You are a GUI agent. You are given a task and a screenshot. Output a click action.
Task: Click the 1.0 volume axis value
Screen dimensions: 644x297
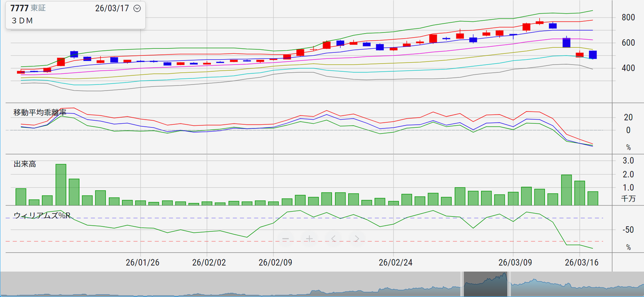pyautogui.click(x=628, y=187)
